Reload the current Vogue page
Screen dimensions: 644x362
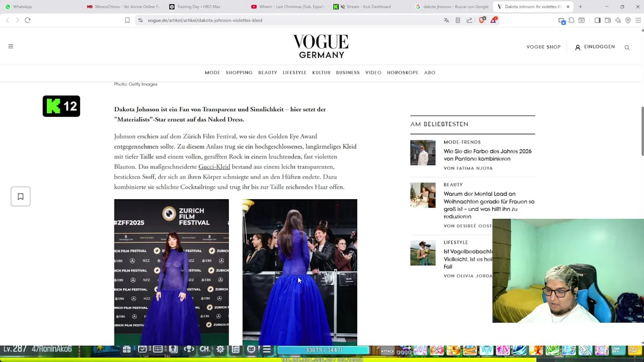pos(28,20)
